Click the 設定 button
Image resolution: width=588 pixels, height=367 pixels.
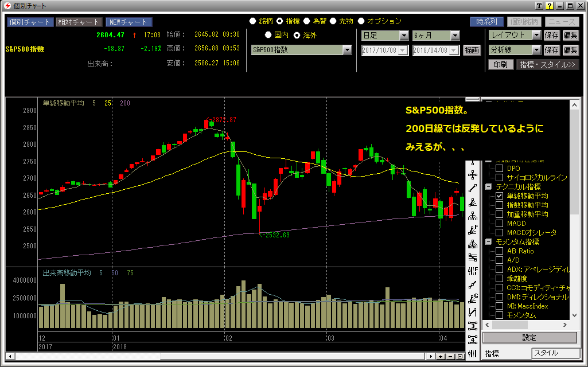529,338
